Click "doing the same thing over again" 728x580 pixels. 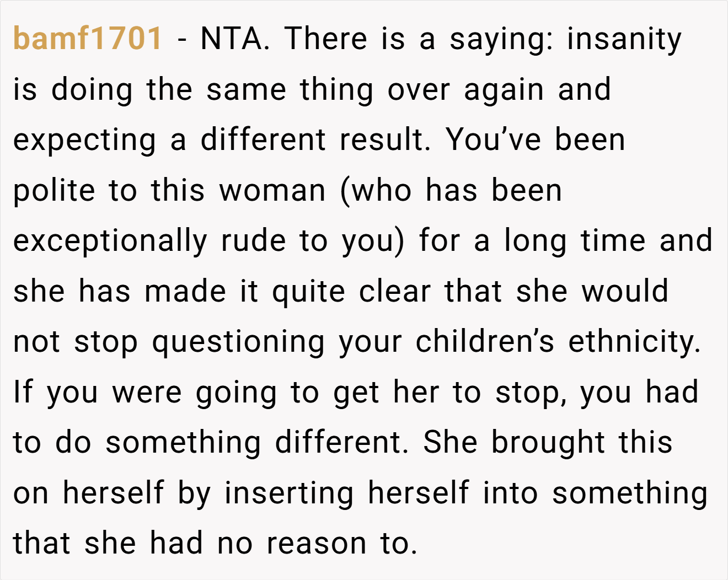(297, 90)
